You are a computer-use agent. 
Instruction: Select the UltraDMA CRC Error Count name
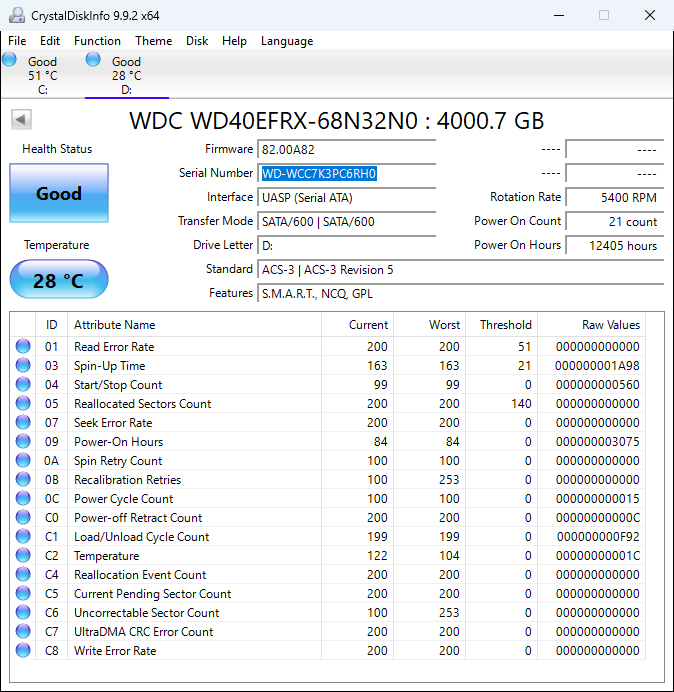pos(143,632)
